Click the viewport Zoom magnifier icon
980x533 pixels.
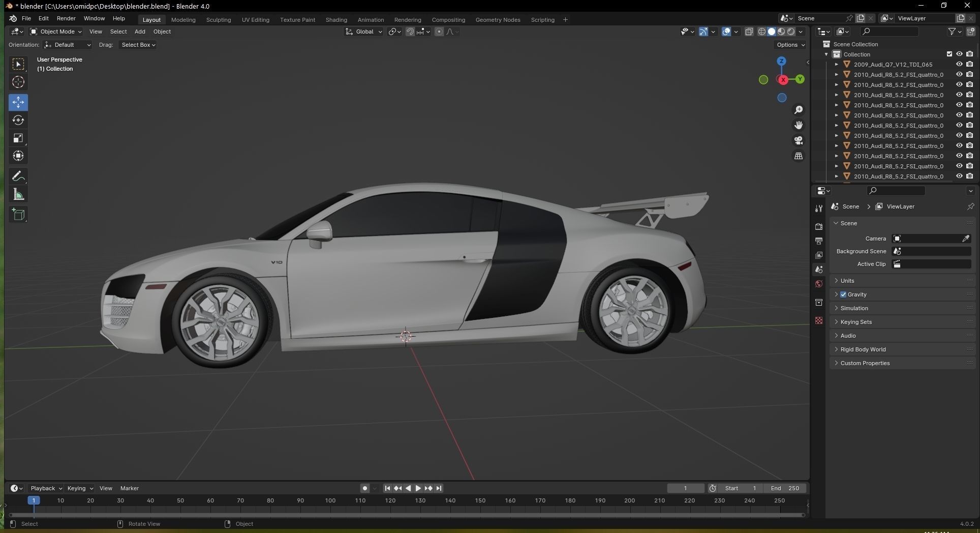(799, 110)
